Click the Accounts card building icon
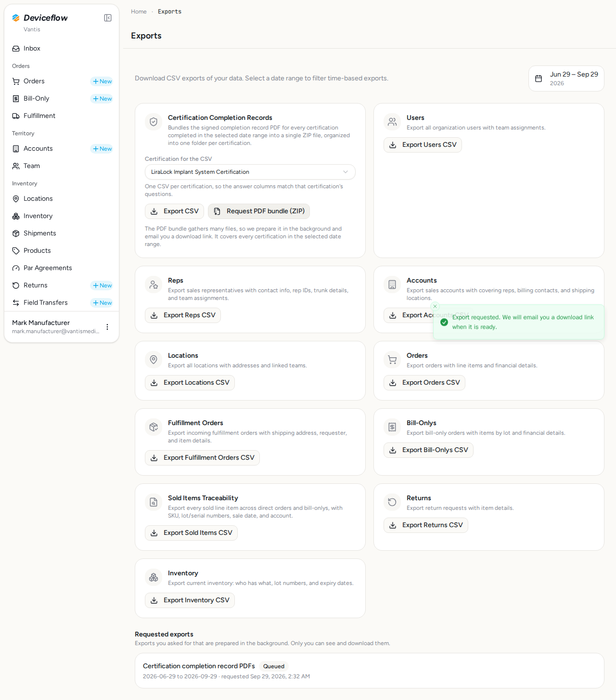This screenshot has height=700, width=616. [392, 285]
